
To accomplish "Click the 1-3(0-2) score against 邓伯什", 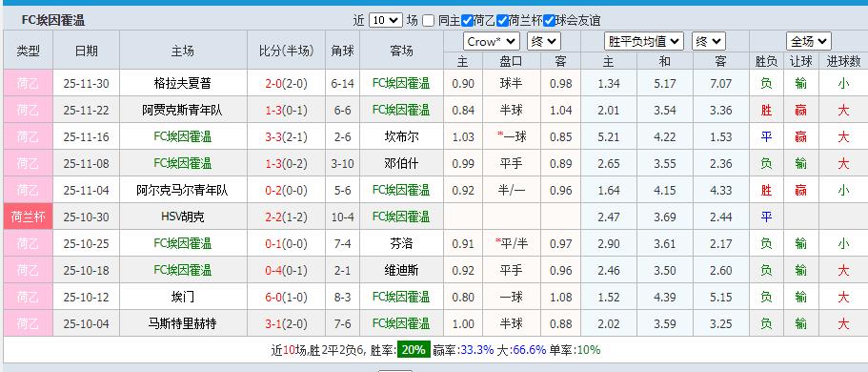I will [x=286, y=163].
